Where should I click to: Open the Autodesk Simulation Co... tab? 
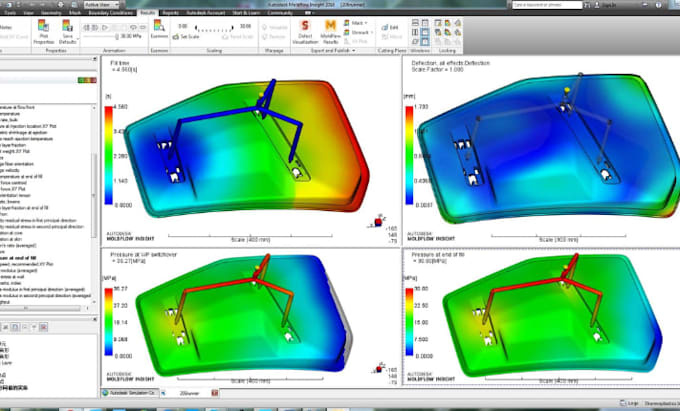(x=130, y=393)
